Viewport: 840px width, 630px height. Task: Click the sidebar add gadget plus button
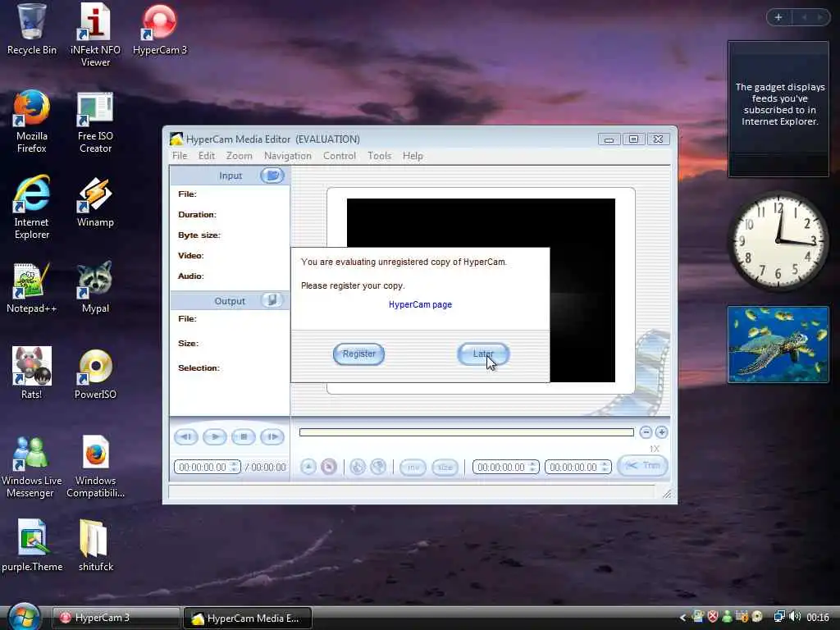click(x=778, y=17)
